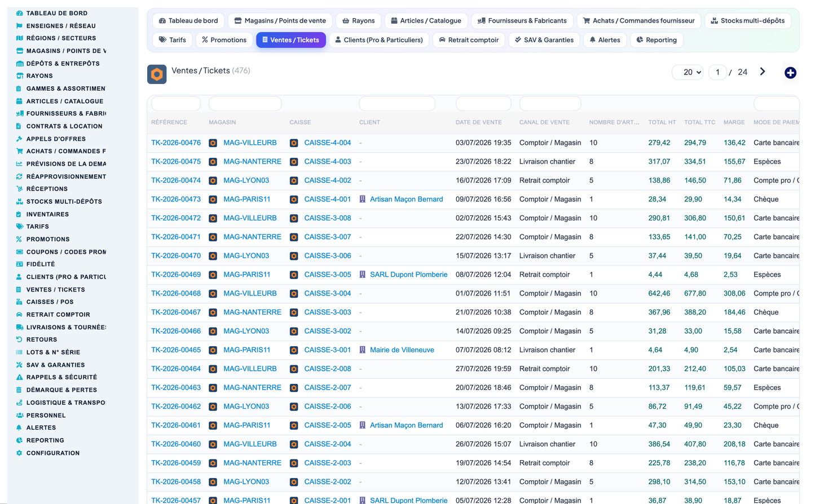Open ticket TK-2026-00473 link
Image resolution: width=815 pixels, height=504 pixels.
tap(176, 200)
